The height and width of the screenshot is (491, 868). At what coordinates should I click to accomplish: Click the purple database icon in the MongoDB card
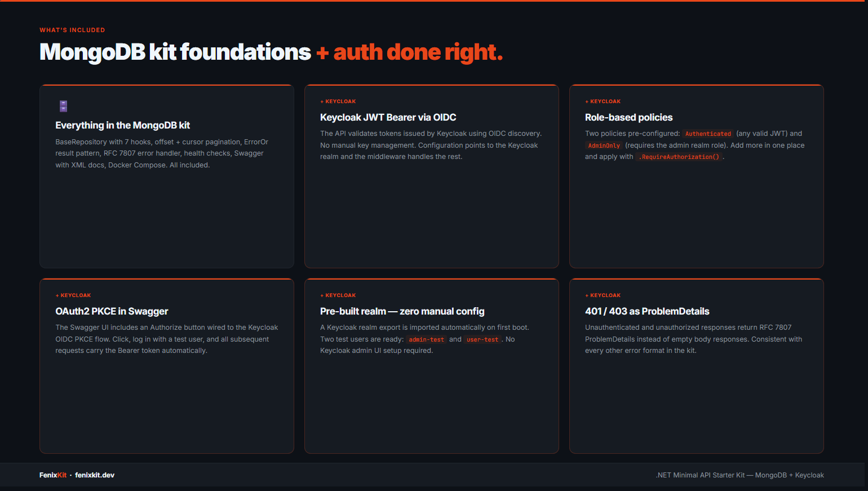(x=63, y=106)
